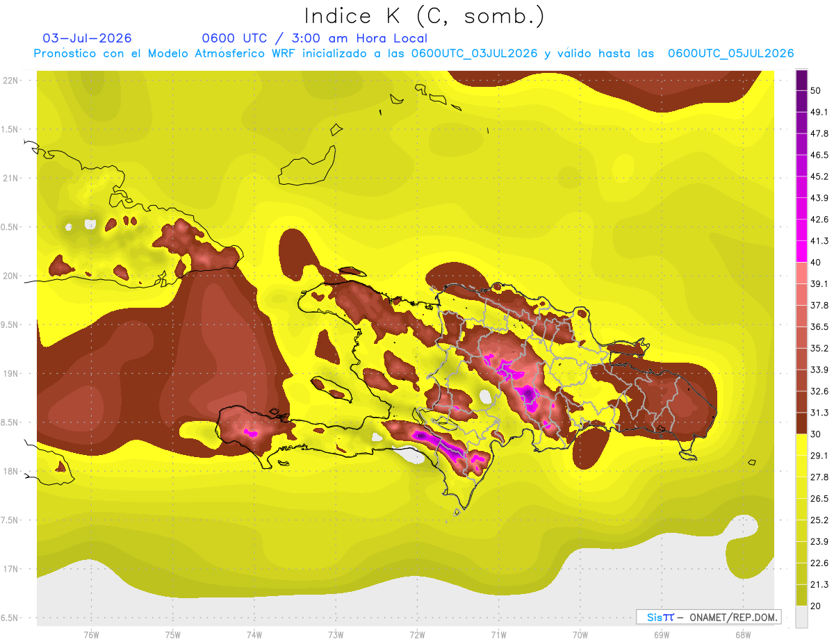Click the longitude axis label "71W"
834x644 pixels.
point(498,635)
